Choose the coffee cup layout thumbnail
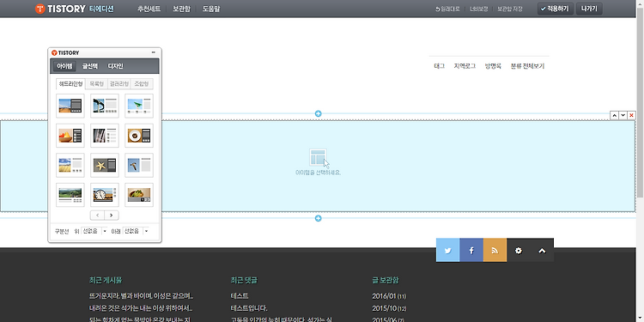Viewport: 644px width, 322px height. tap(139, 136)
